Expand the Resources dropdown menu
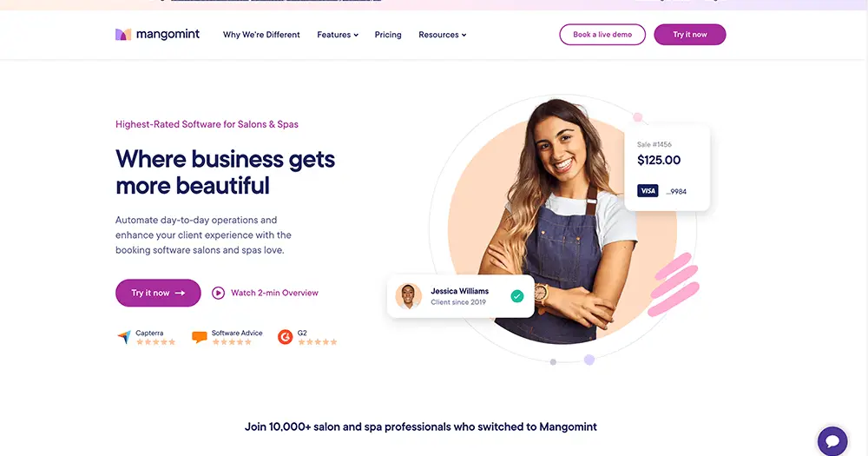Screen dimensions: 868x456 (x=443, y=35)
